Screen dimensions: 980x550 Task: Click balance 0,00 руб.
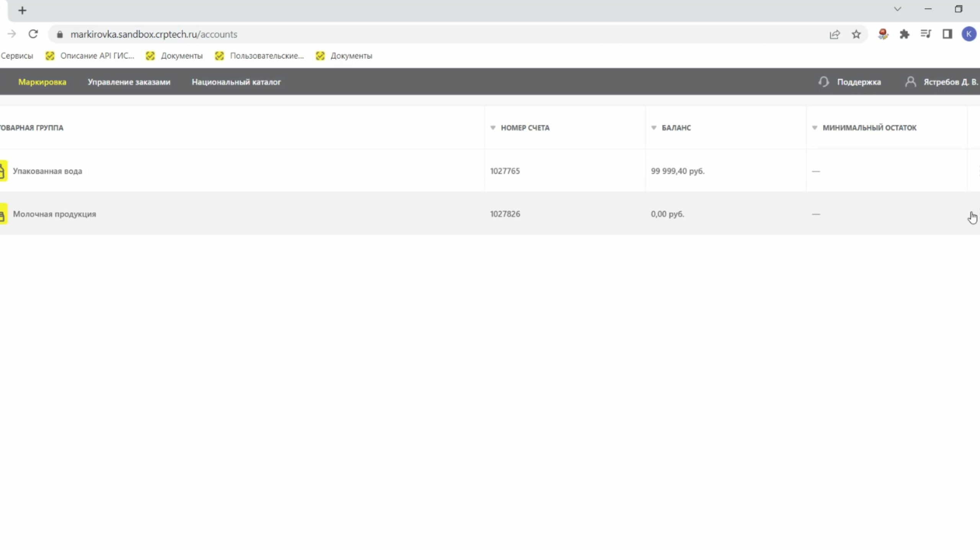click(x=667, y=214)
